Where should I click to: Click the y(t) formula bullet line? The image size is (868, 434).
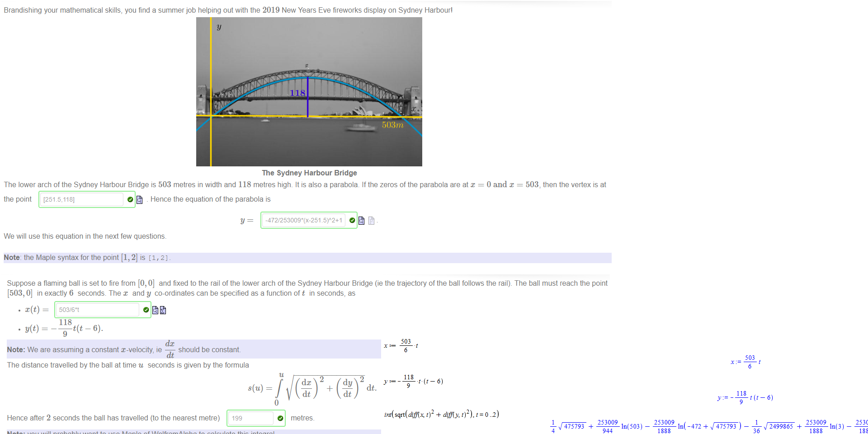64,328
